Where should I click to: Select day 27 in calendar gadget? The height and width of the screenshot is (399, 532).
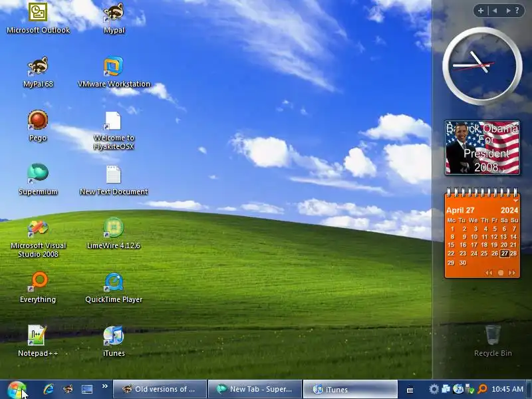pos(505,253)
